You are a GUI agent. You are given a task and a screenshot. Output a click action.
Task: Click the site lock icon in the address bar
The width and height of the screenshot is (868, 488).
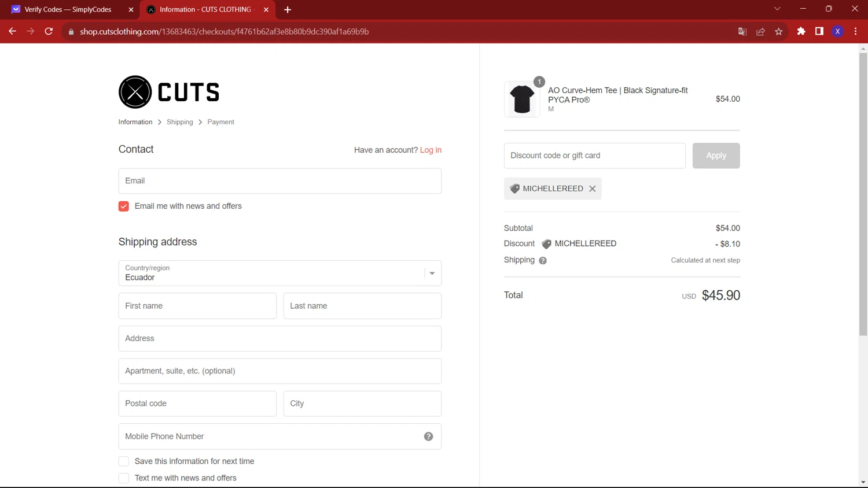tap(71, 32)
